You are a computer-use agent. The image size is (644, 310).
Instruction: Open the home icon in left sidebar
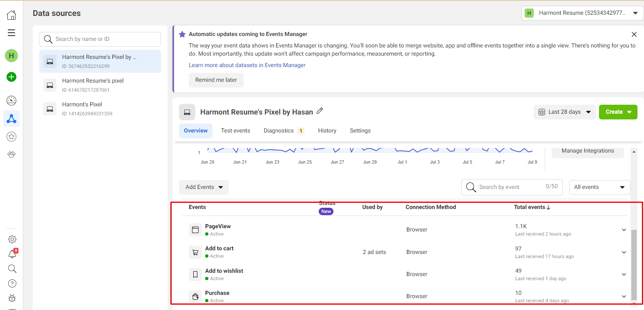11,15
